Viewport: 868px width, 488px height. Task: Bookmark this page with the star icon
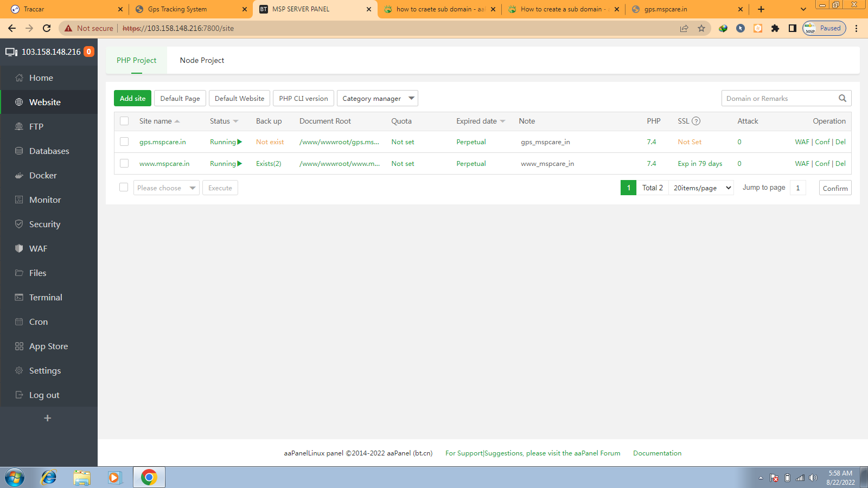[x=701, y=28]
